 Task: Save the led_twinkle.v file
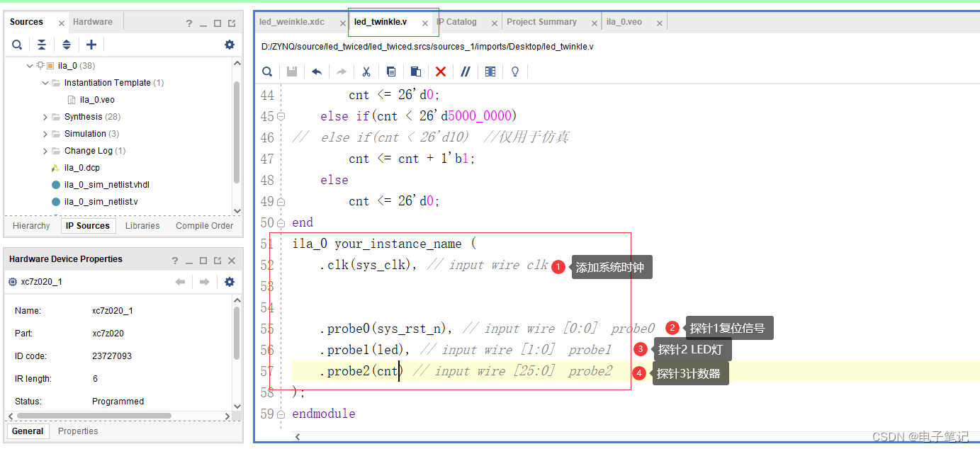point(292,72)
